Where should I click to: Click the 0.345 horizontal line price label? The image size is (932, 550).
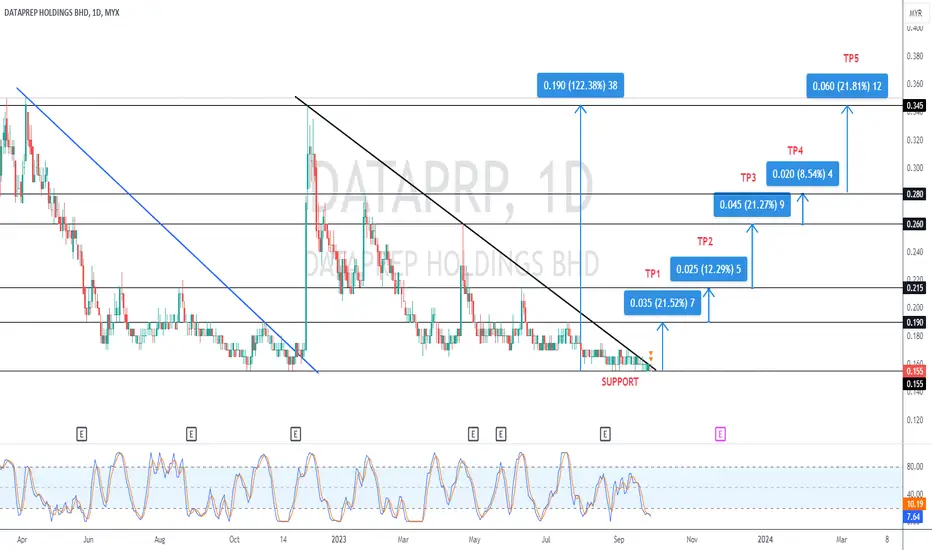point(915,106)
